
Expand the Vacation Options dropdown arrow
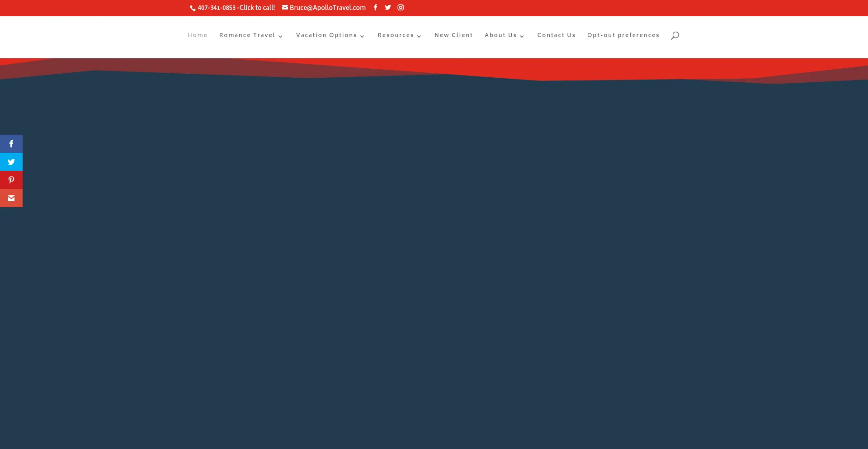[x=362, y=36]
